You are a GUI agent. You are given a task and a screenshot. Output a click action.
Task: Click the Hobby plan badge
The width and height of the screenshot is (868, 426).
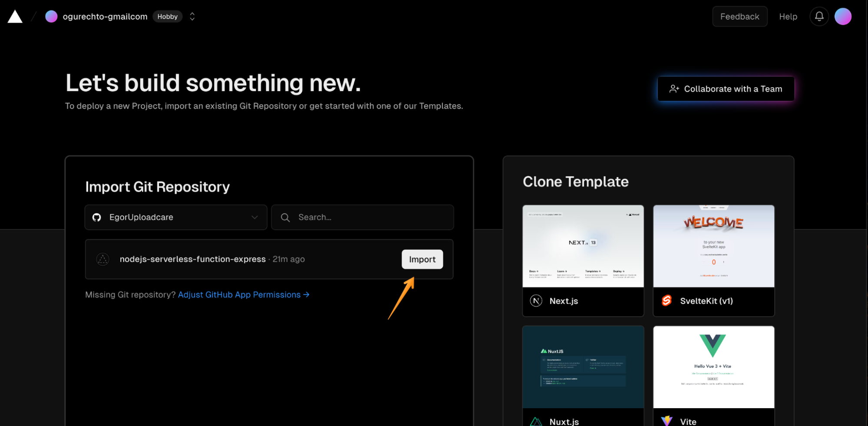tap(168, 16)
